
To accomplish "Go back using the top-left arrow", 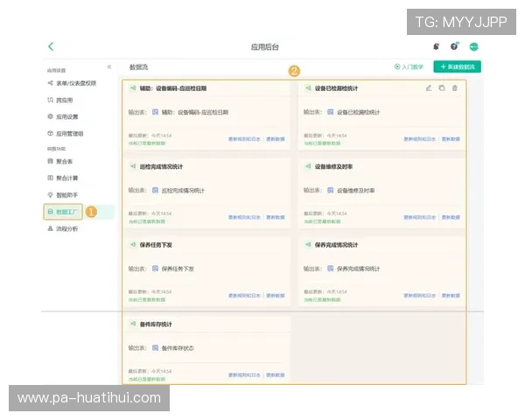I will click(51, 46).
